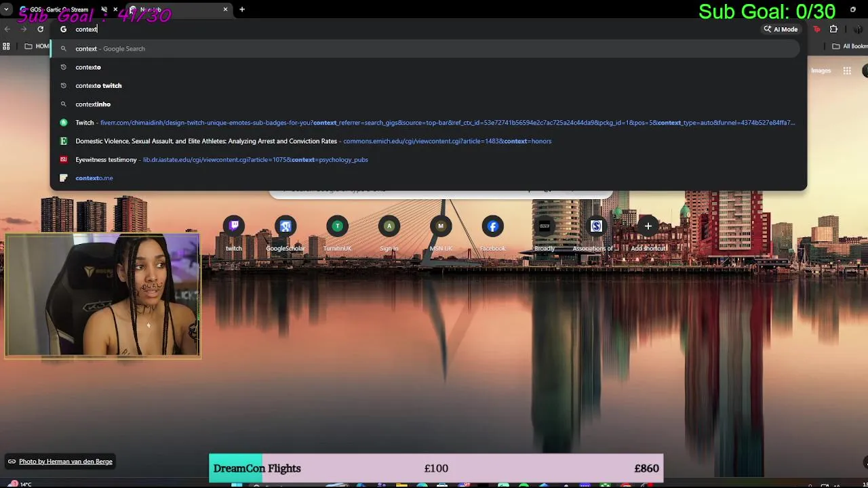Open the twitch shortcut tile

[234, 234]
